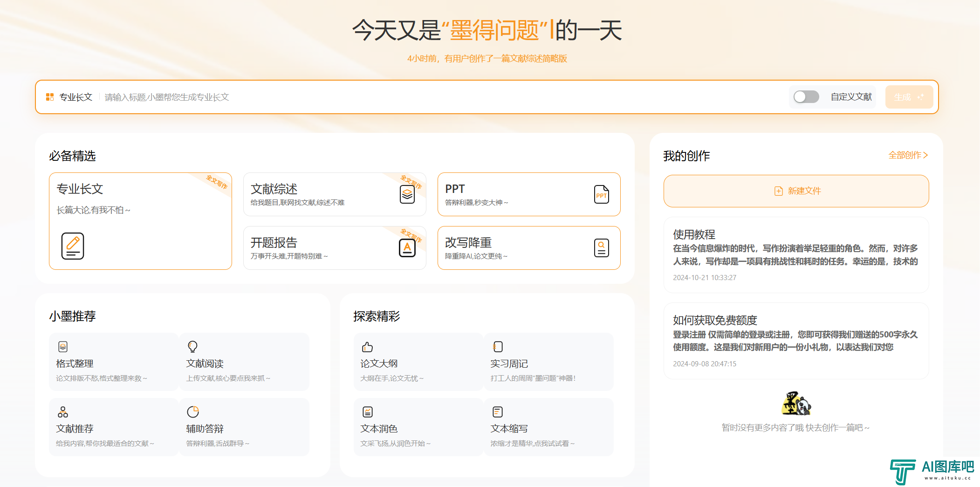Viewport: 980px width, 487px height.
Task: Click 暂时没有更多内容了哦 empty-state text
Action: pyautogui.click(x=795, y=428)
